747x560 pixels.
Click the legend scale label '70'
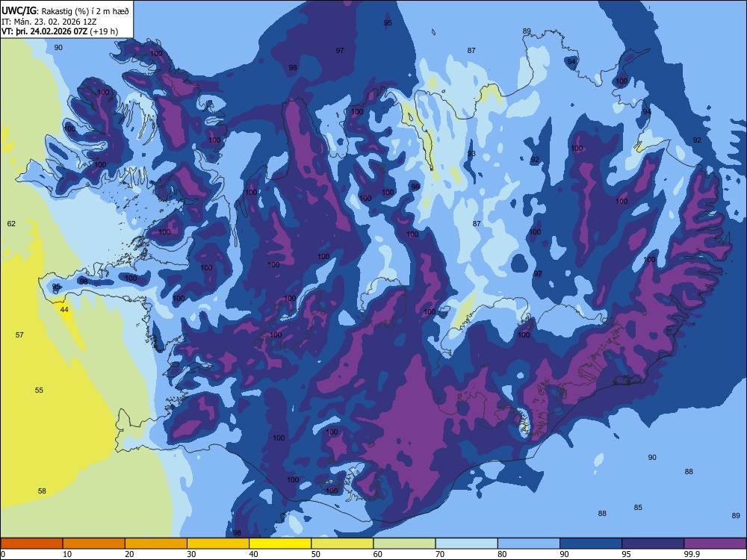[x=440, y=554]
